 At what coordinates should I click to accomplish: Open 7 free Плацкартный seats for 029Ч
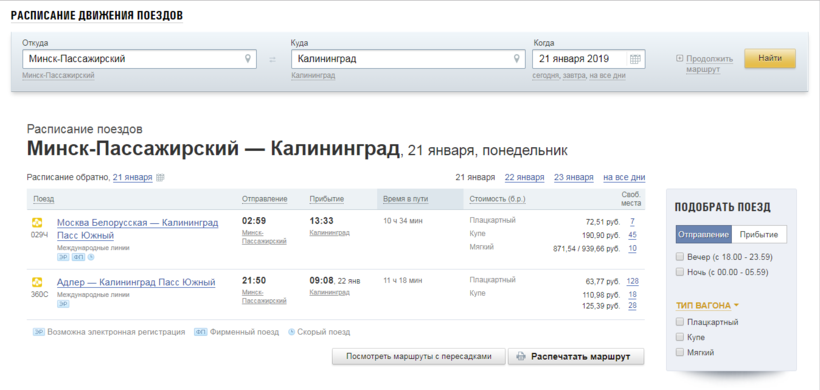[x=632, y=221]
